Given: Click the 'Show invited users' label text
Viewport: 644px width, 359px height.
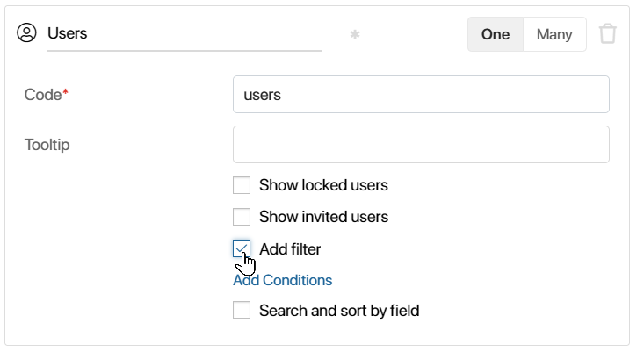Looking at the screenshot, I should click(x=323, y=217).
